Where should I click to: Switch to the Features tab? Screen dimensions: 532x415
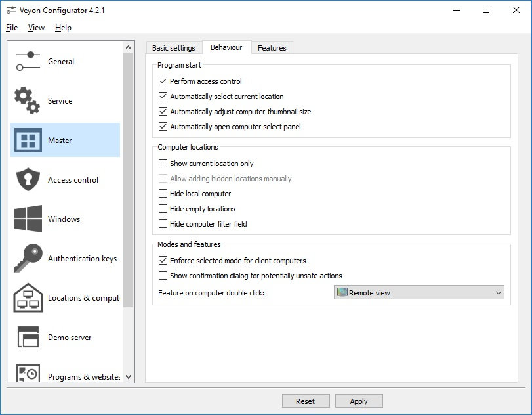pos(272,48)
